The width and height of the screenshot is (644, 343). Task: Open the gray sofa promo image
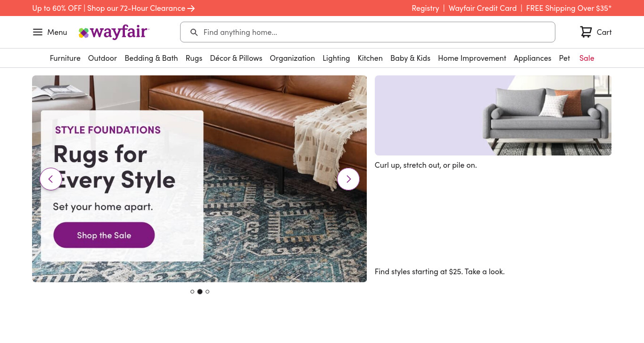493,115
